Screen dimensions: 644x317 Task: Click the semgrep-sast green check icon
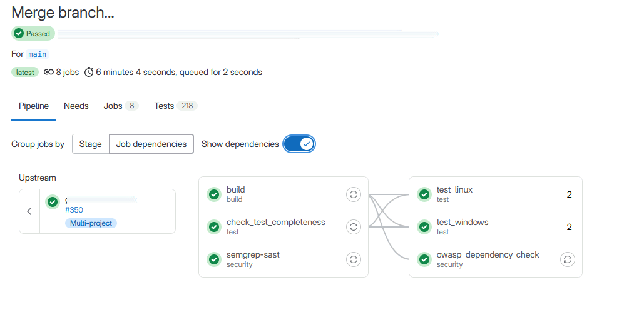tap(213, 259)
